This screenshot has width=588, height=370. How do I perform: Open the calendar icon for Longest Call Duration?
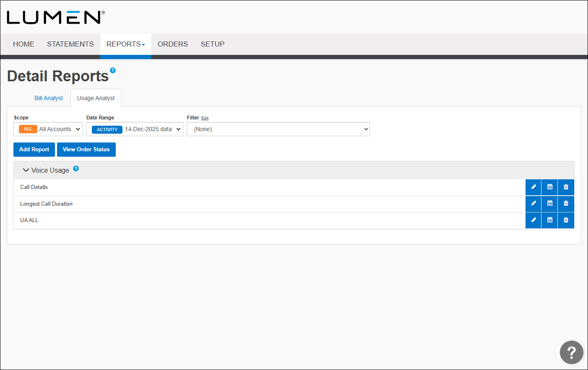[x=549, y=204]
